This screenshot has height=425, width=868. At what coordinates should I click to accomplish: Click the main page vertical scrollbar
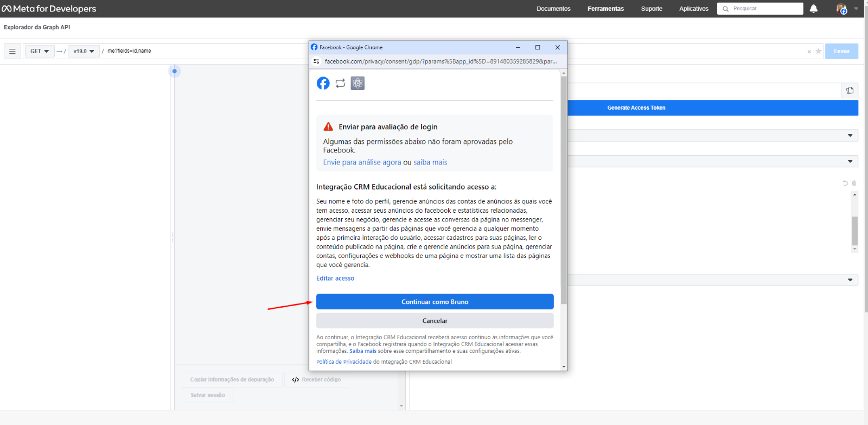tap(866, 160)
